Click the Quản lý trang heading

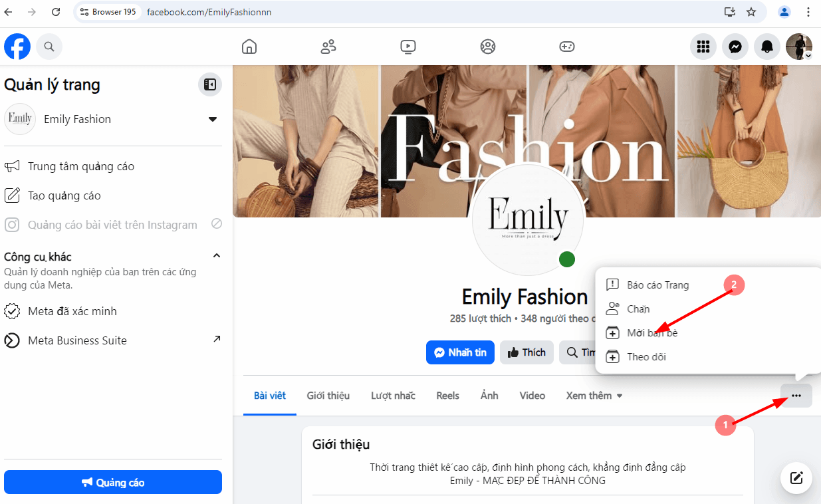click(x=52, y=84)
